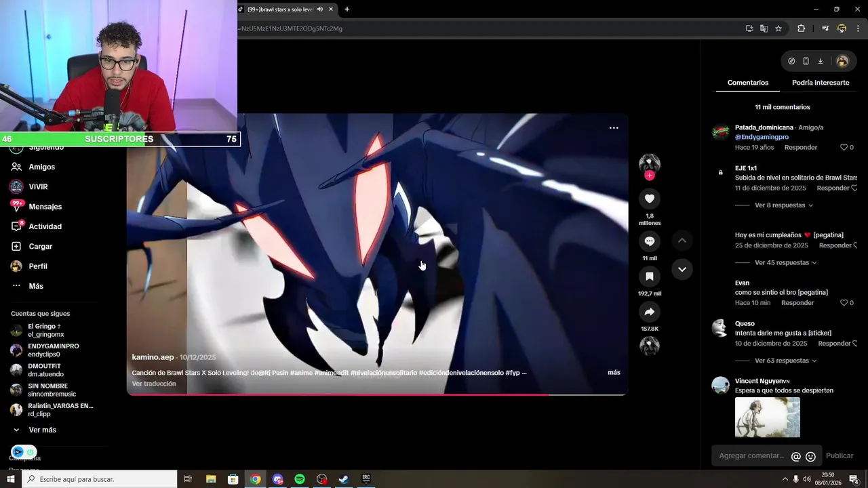Like the Patada_dominicana comment heart
The image size is (868, 488).
tap(844, 147)
